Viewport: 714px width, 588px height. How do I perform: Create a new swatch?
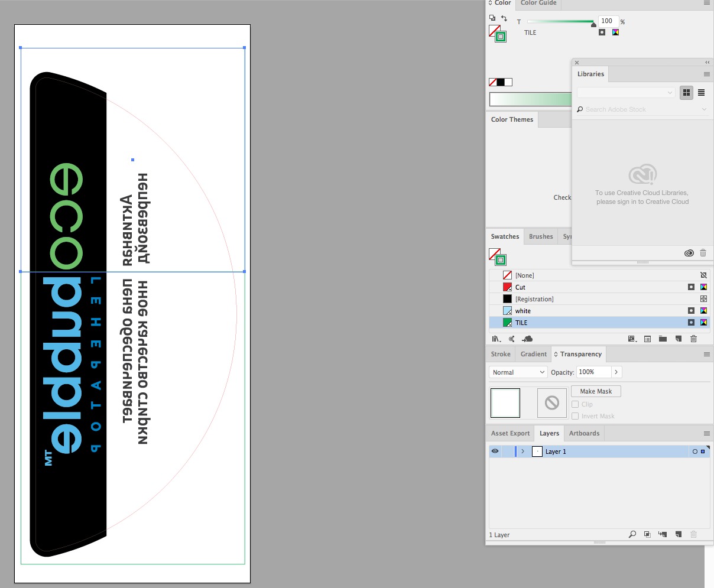click(678, 339)
